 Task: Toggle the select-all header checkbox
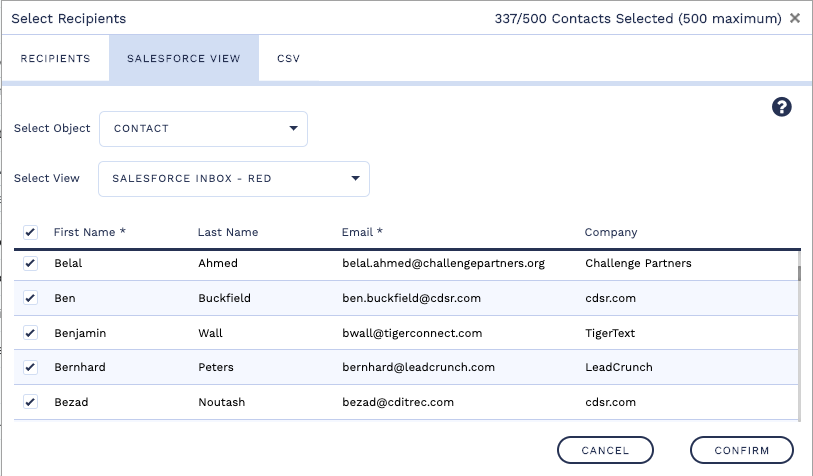click(x=30, y=232)
